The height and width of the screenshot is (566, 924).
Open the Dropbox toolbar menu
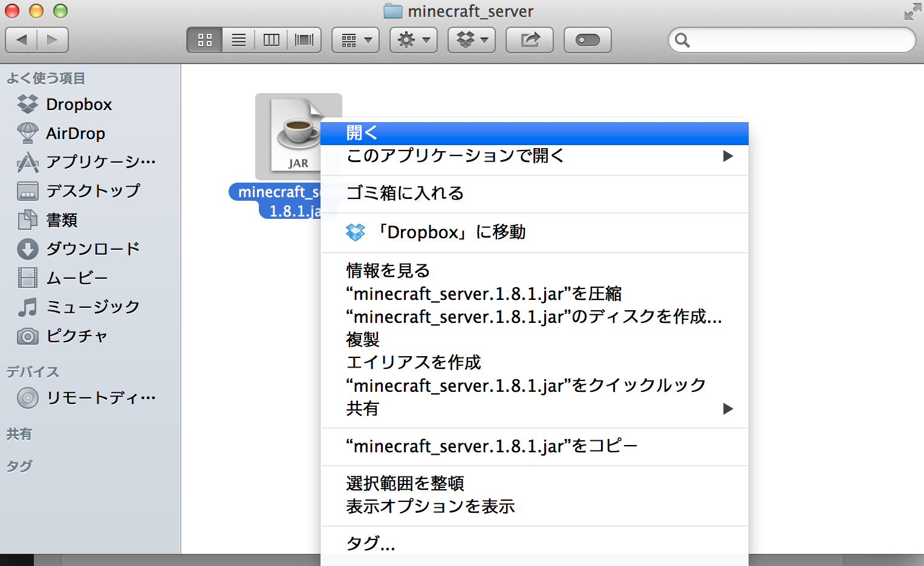click(472, 40)
